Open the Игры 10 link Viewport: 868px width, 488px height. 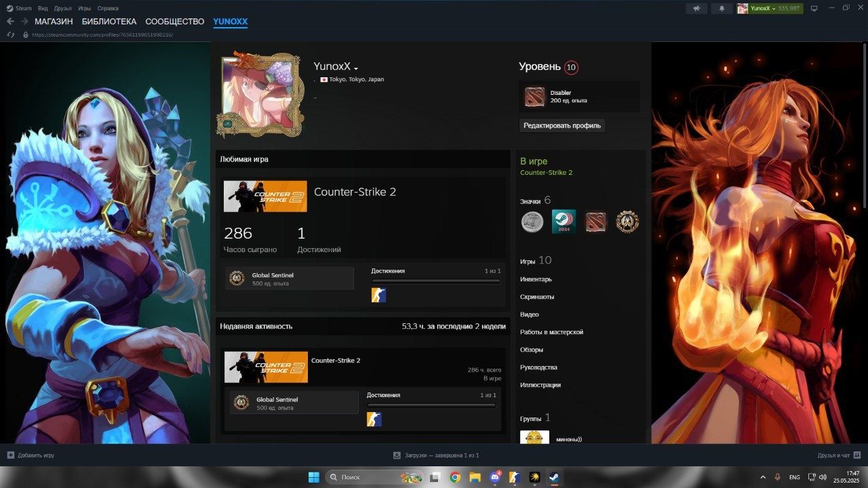(x=536, y=261)
